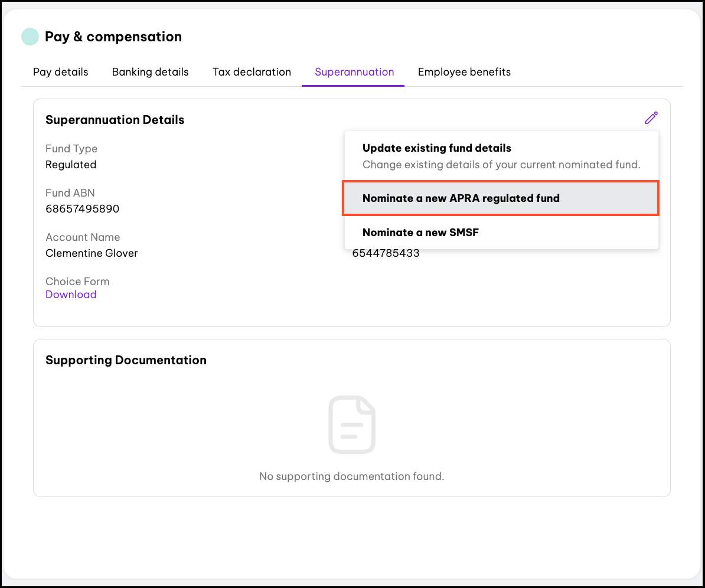Click the Pay & compensation title
Image resolution: width=705 pixels, height=588 pixels.
click(113, 37)
